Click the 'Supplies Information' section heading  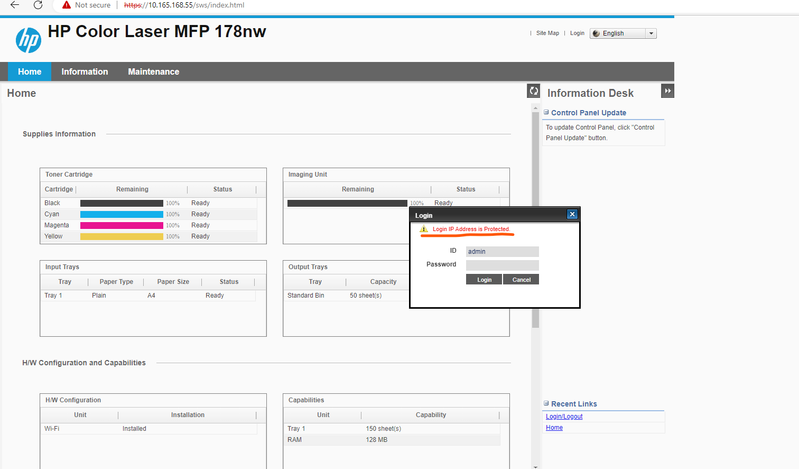[59, 134]
